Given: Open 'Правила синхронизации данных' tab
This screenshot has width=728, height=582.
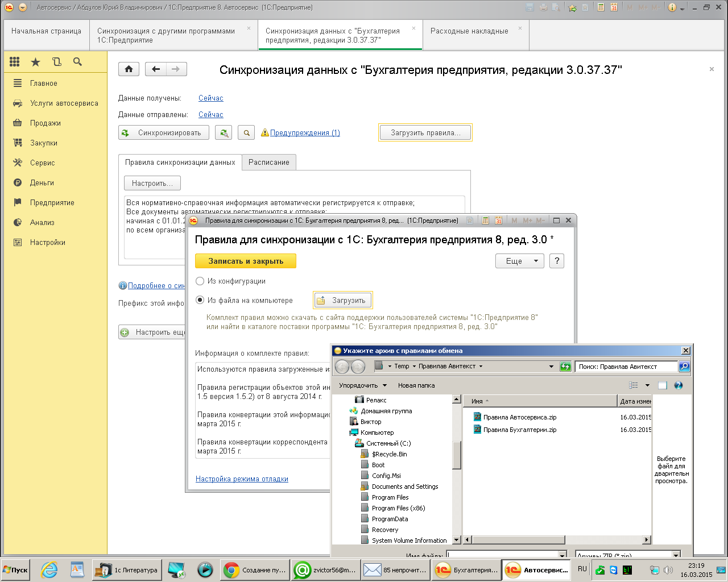Looking at the screenshot, I should (x=180, y=162).
